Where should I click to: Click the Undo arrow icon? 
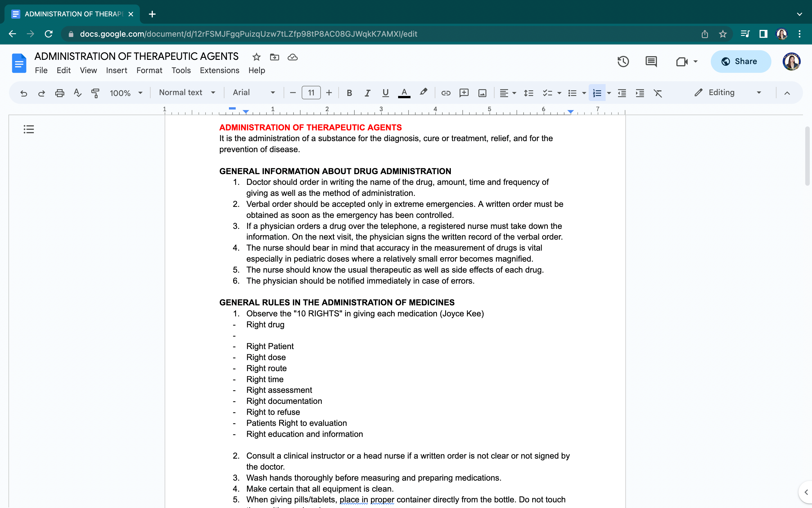[x=23, y=93]
